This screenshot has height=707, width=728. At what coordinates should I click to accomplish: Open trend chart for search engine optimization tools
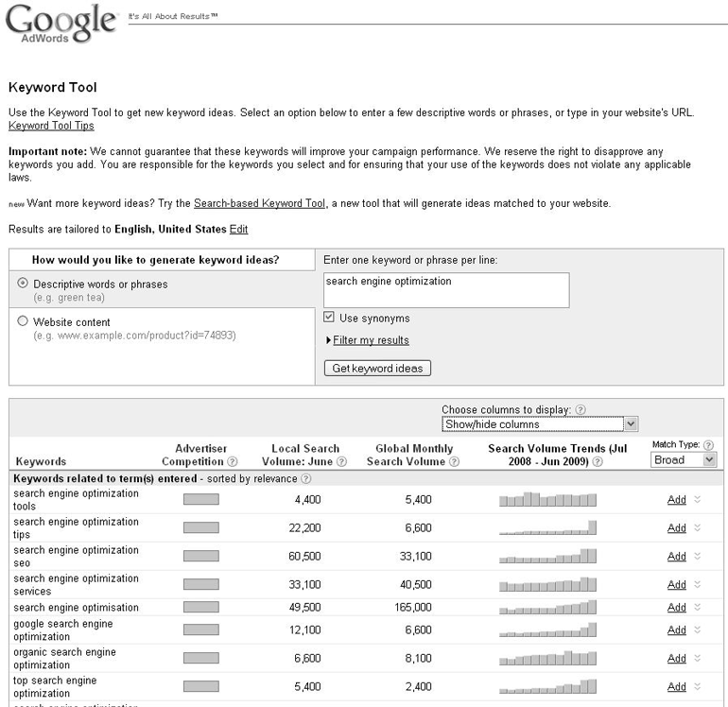pos(547,499)
